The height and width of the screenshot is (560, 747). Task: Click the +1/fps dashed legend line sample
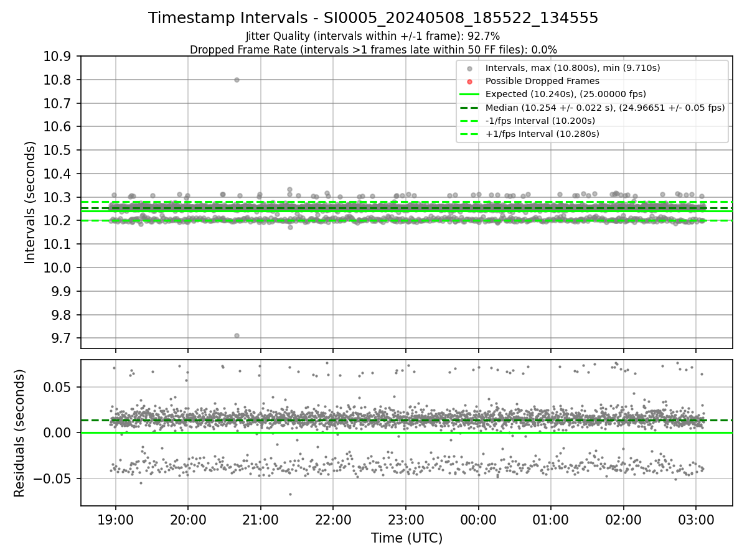[x=469, y=133]
